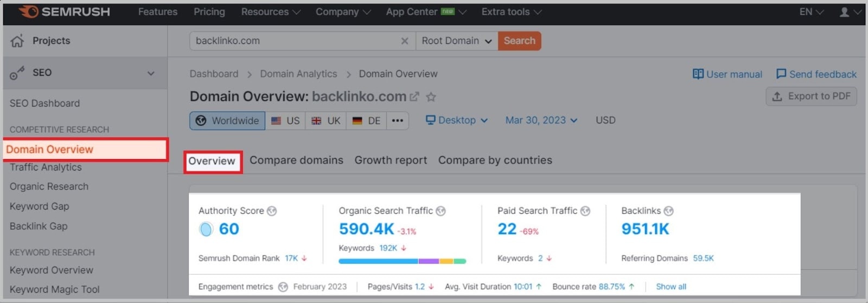
Task: Switch to Compare by countries tab
Action: point(495,160)
